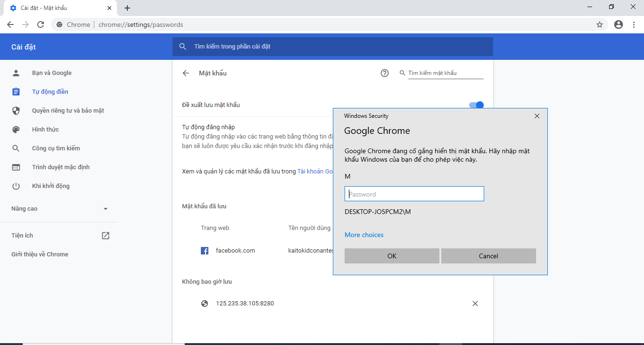The height and width of the screenshot is (345, 644).
Task: Open the password help question-mark icon
Action: point(385,73)
